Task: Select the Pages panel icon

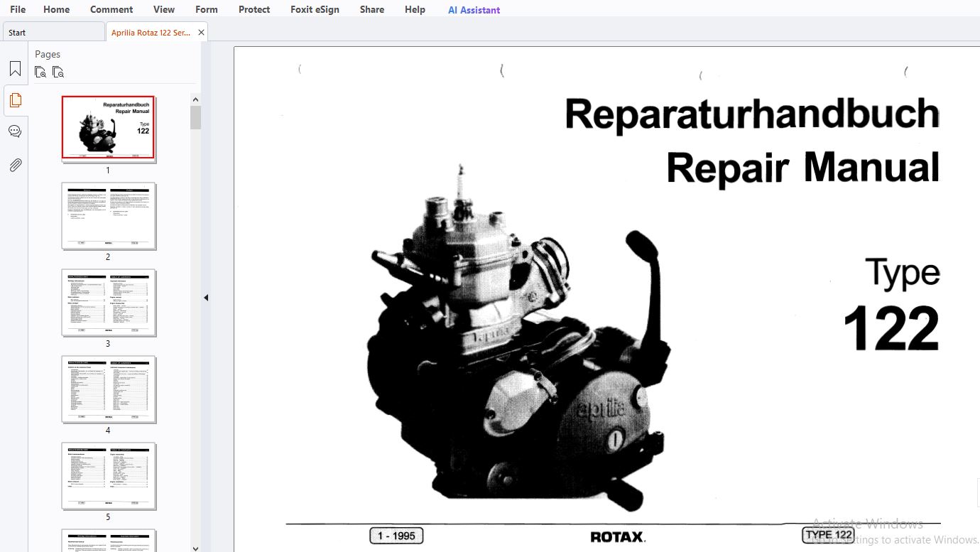Action: (x=15, y=100)
